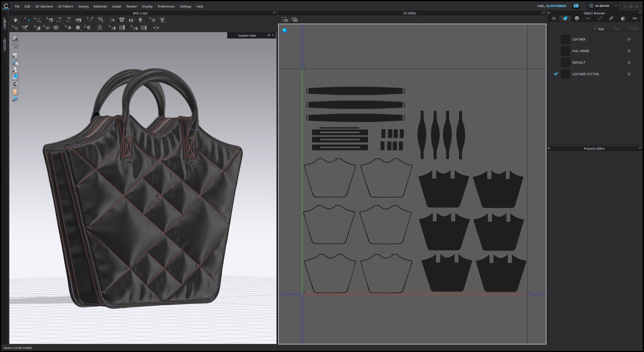This screenshot has width=644, height=352.
Task: Pick the Pin needle tool
Action: click(90, 20)
